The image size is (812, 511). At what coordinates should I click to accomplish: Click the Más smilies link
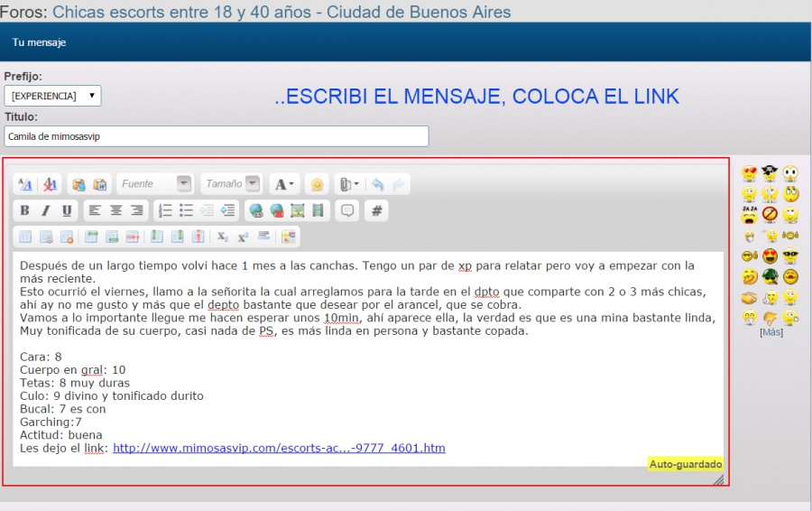(x=770, y=332)
